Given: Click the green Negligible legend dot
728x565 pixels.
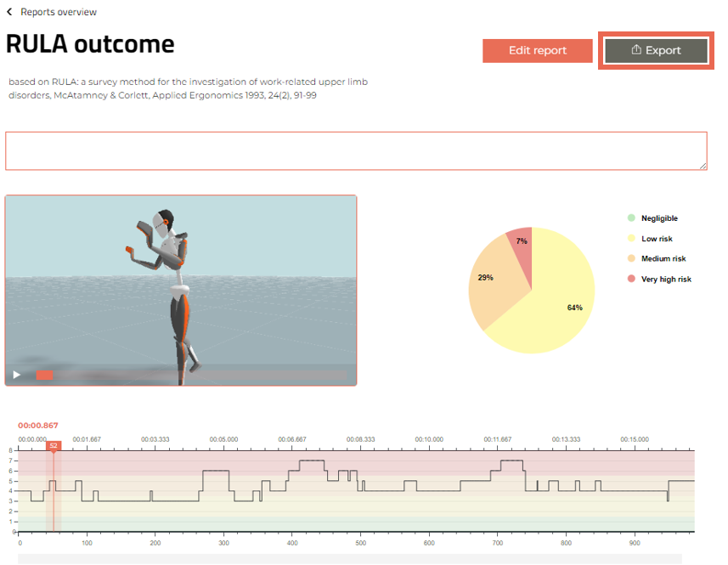Looking at the screenshot, I should [x=629, y=218].
